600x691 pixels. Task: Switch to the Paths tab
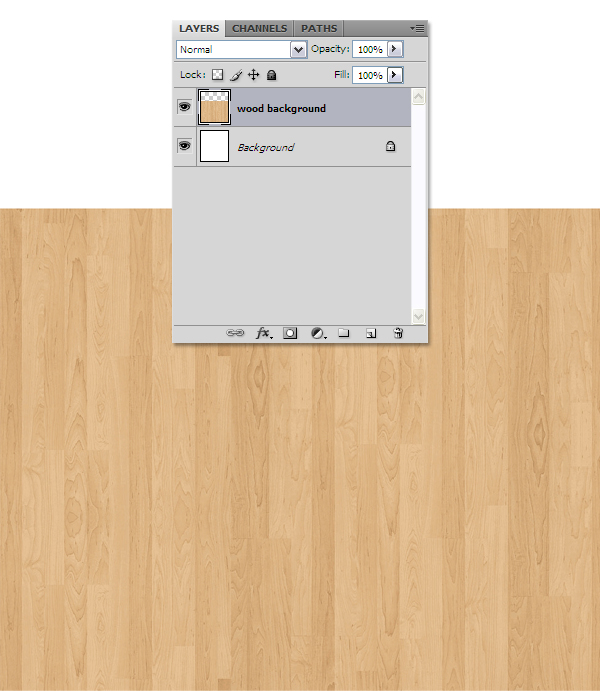(319, 29)
